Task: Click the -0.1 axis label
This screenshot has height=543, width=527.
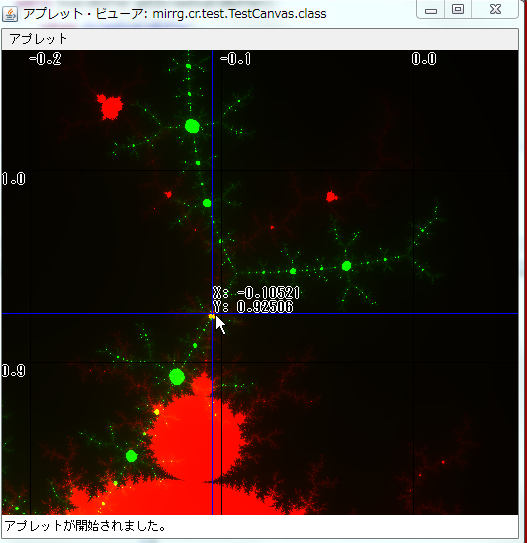Action: [x=235, y=59]
